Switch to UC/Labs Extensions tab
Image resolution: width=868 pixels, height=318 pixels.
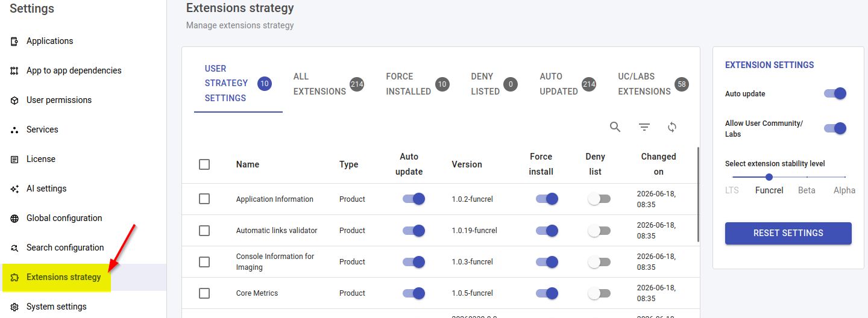point(653,84)
